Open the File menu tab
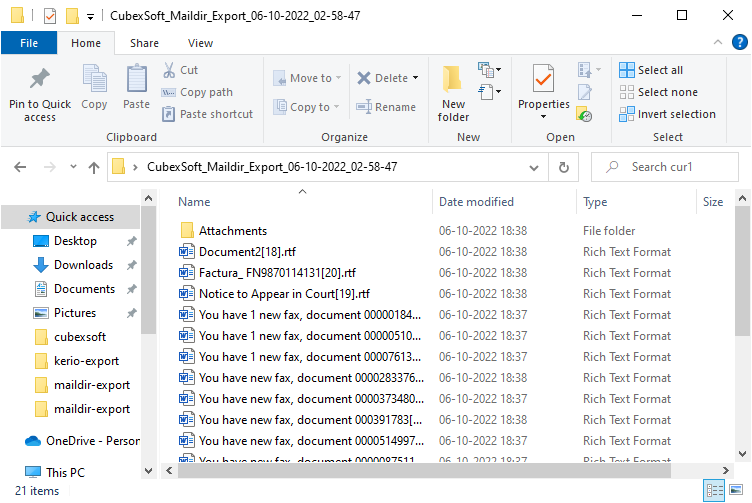 pyautogui.click(x=29, y=43)
